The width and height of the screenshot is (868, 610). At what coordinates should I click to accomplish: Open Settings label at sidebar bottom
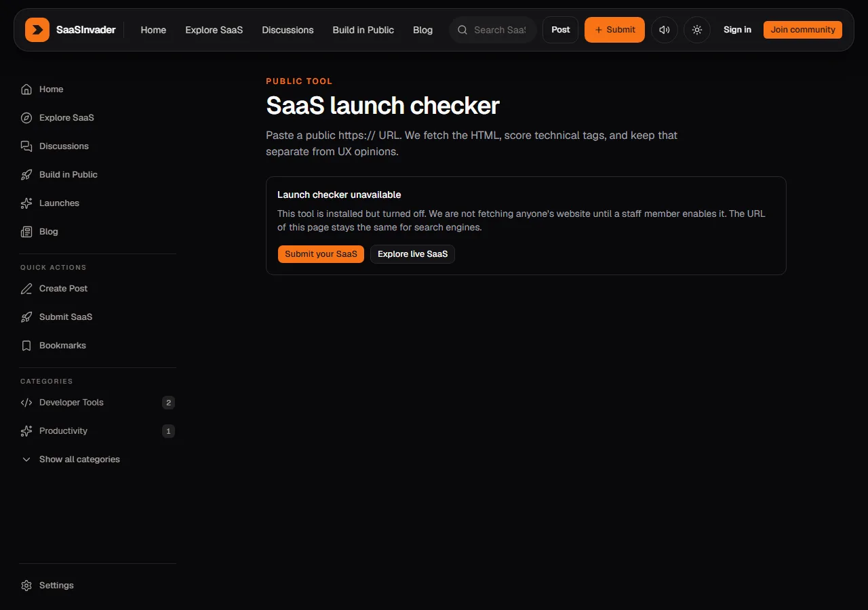(56, 586)
